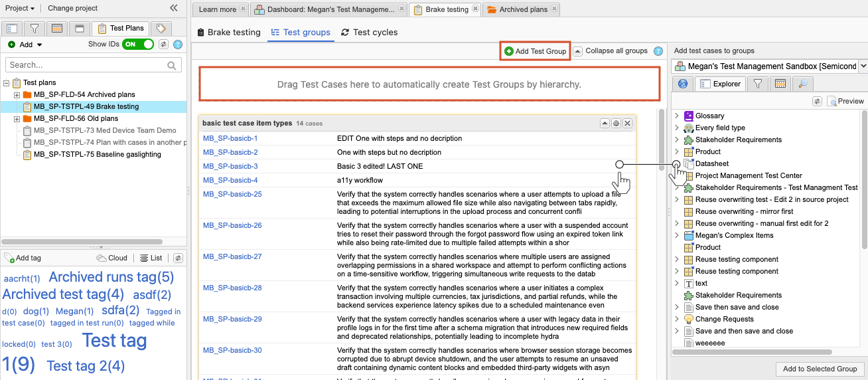Image resolution: width=868 pixels, height=380 pixels.
Task: Select MB_SP-TSTPL-75 Baseline gaslighting plan
Action: [97, 154]
